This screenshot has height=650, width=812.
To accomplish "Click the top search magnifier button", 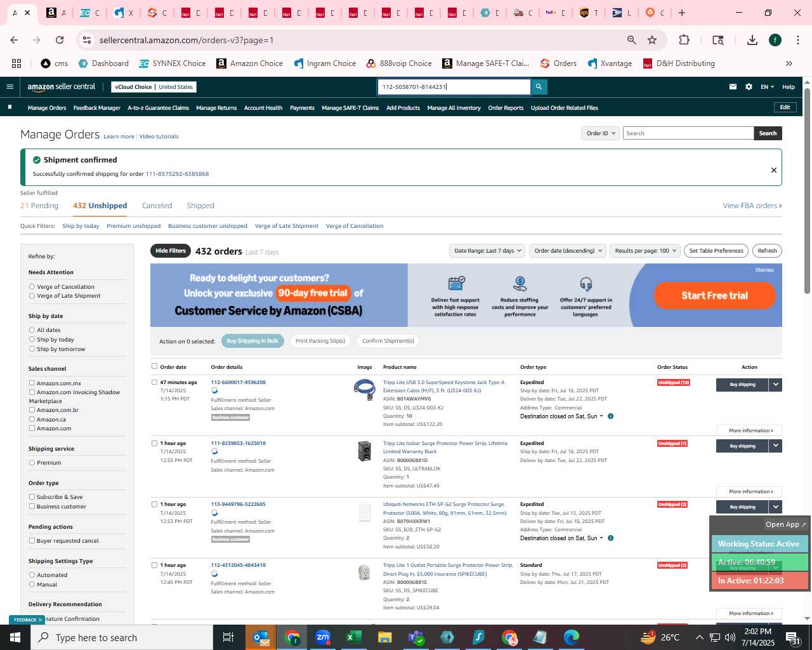I will [539, 87].
